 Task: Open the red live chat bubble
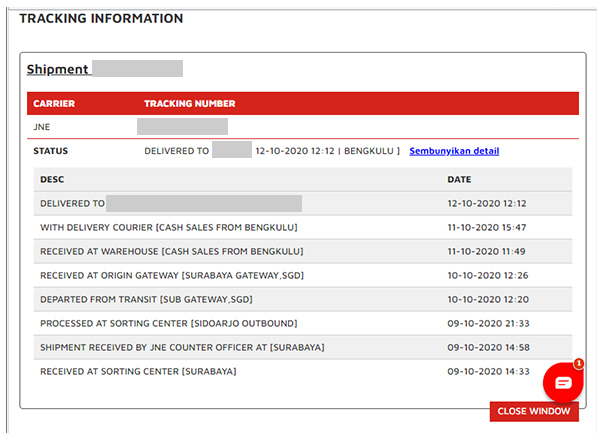pyautogui.click(x=562, y=382)
